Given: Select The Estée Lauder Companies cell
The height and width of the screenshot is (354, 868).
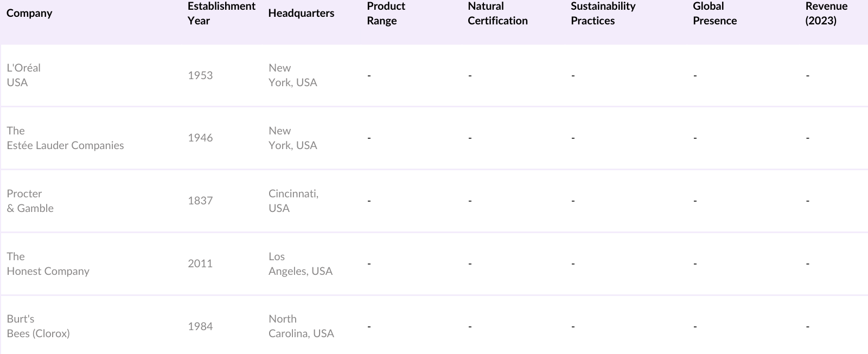Looking at the screenshot, I should point(65,138).
